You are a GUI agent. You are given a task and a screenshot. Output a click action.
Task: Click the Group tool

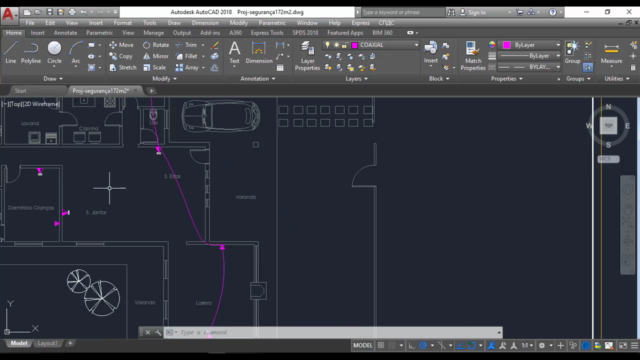[x=572, y=52]
